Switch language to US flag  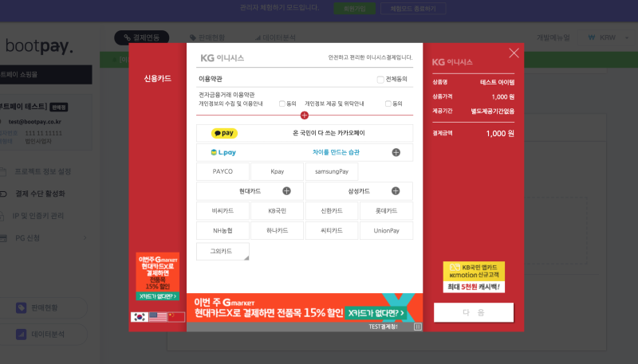pos(157,317)
